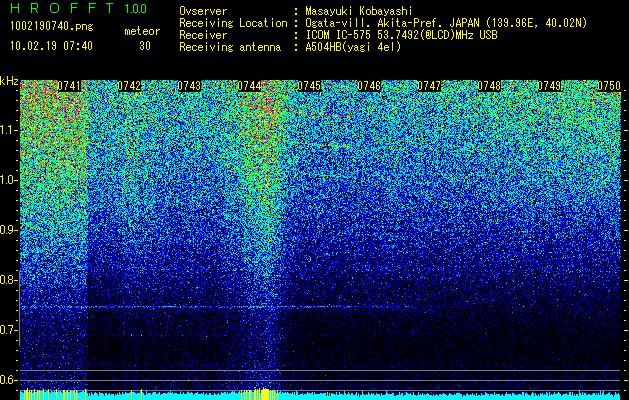
Task: Click the HROFFT 1.0.0 title text
Action: coord(79,8)
